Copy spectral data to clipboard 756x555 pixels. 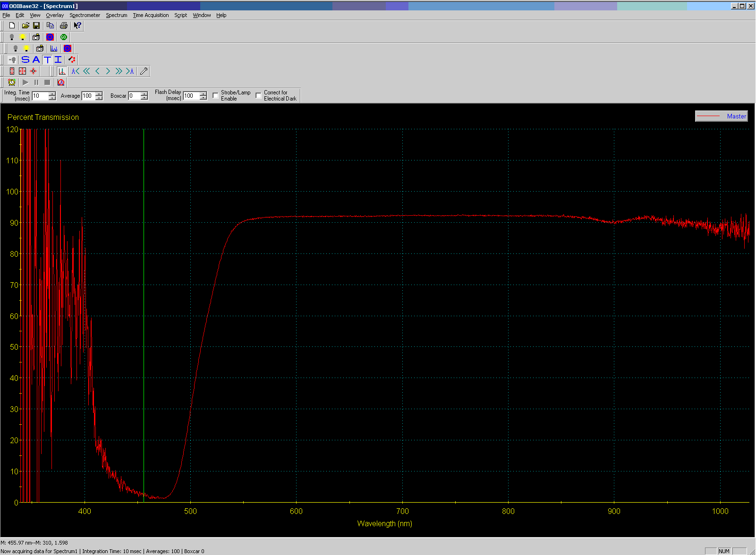point(50,25)
